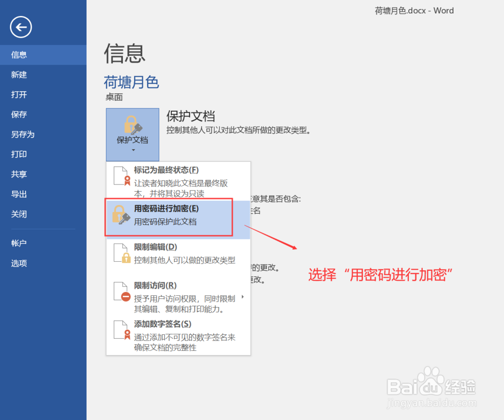Click the ribbon document icon for 标记为最终状态

122,176
